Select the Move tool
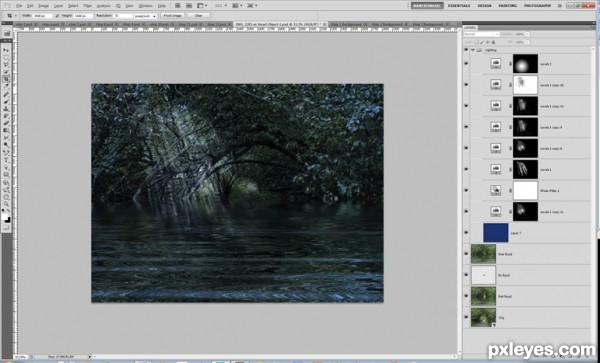This screenshot has height=363, width=600. pyautogui.click(x=7, y=50)
